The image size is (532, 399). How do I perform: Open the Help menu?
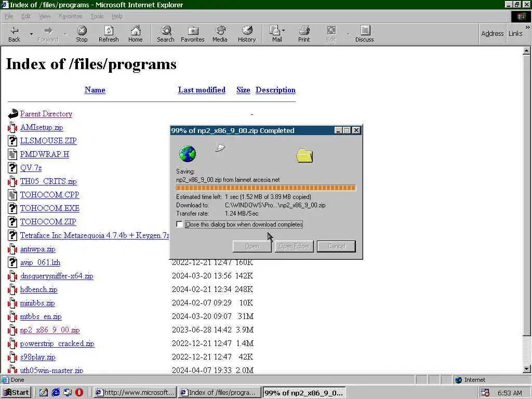(x=117, y=16)
